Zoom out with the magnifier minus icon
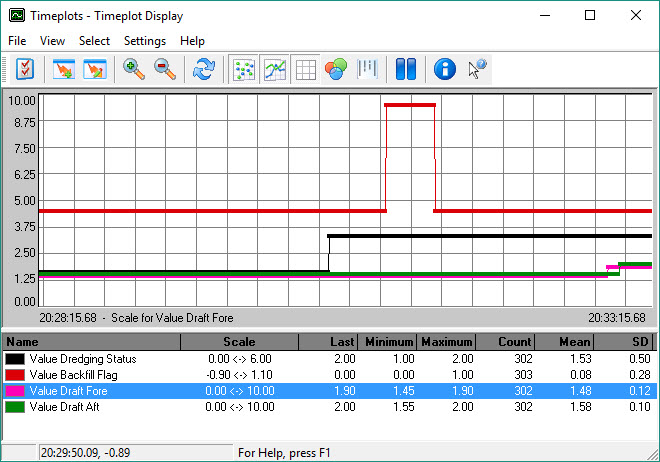 point(165,69)
